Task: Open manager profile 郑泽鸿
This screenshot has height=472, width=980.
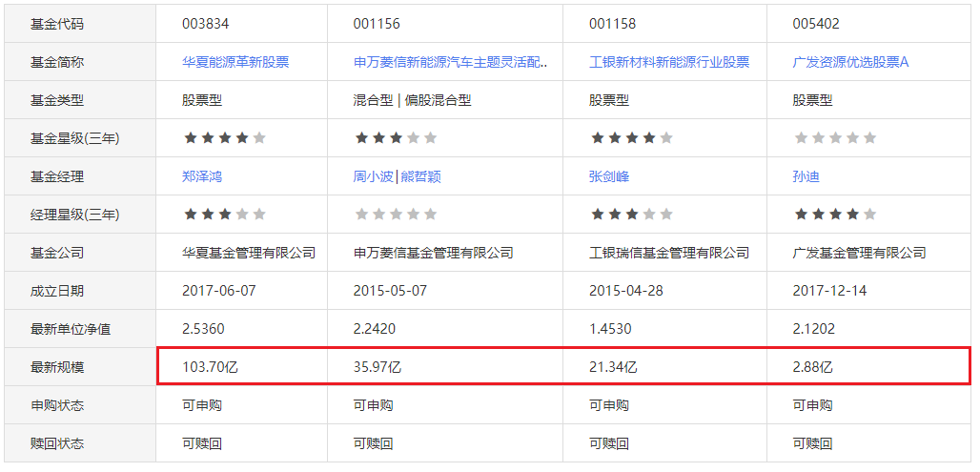Action: pyautogui.click(x=202, y=176)
